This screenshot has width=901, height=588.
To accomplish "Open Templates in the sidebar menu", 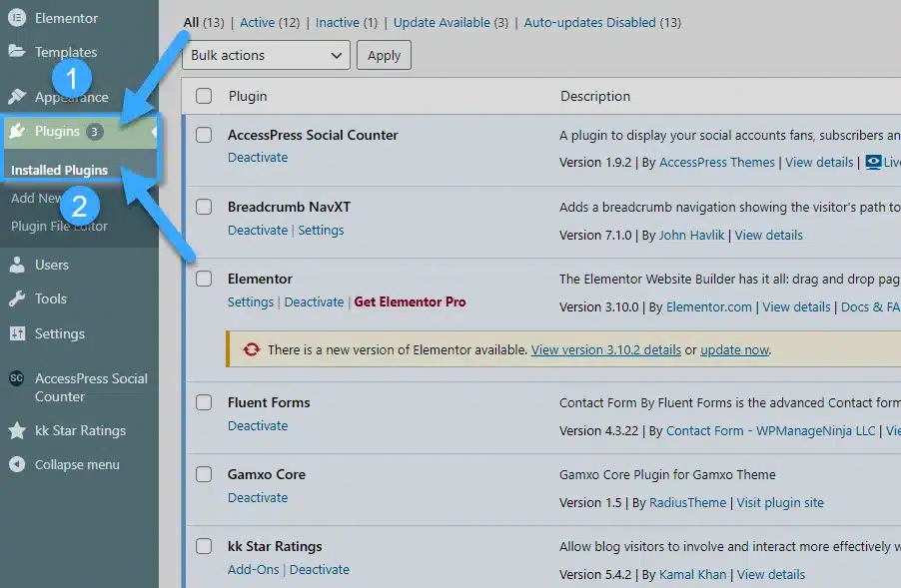I will coord(66,52).
